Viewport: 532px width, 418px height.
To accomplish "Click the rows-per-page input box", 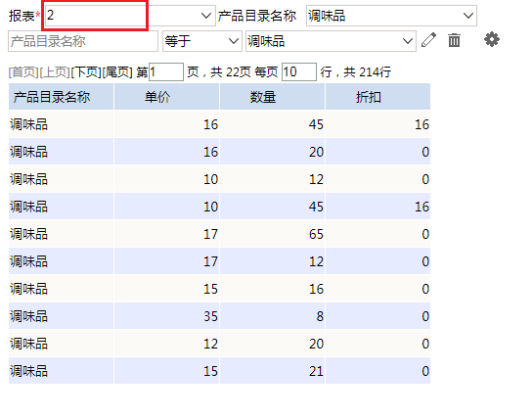I will (299, 72).
